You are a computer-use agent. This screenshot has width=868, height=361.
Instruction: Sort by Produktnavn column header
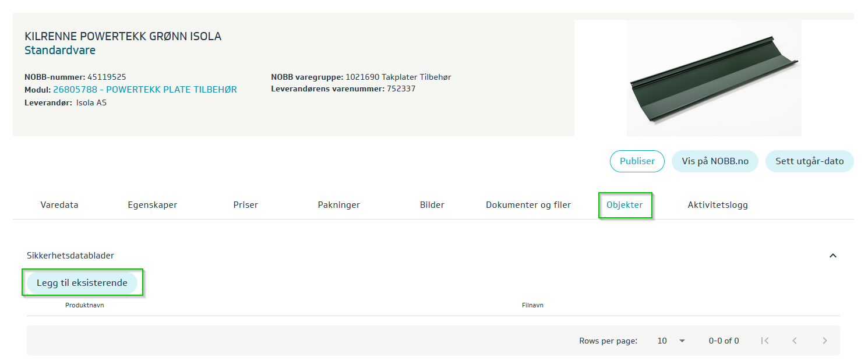pyautogui.click(x=84, y=305)
